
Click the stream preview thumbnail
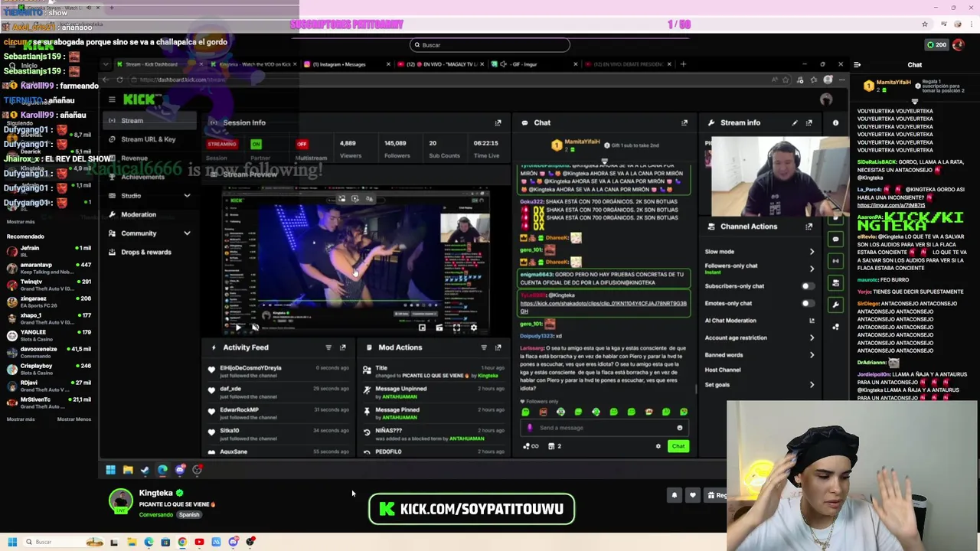pos(357,260)
